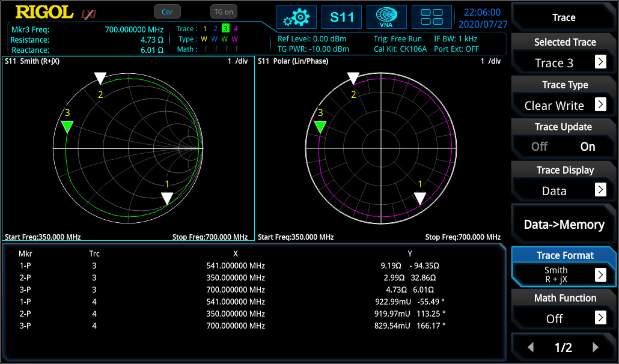The height and width of the screenshot is (364, 619).
Task: Select the VNA mode globe icon
Action: [x=386, y=17]
